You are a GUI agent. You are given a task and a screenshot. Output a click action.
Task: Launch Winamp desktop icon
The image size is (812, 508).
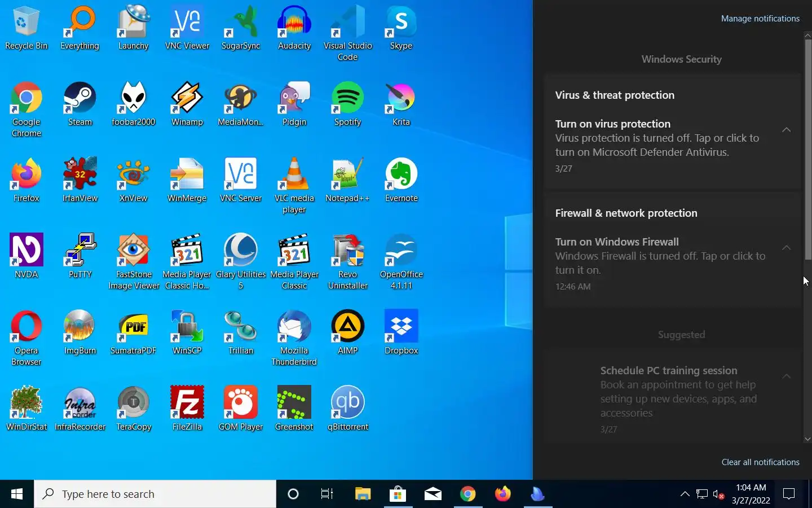tap(187, 104)
